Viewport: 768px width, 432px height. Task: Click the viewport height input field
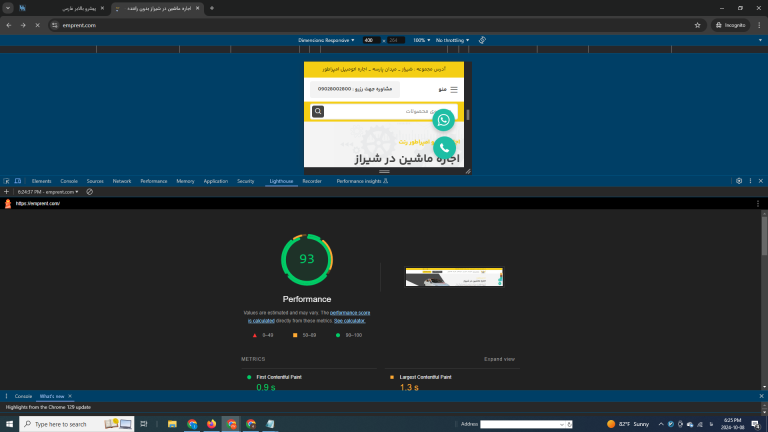click(396, 40)
